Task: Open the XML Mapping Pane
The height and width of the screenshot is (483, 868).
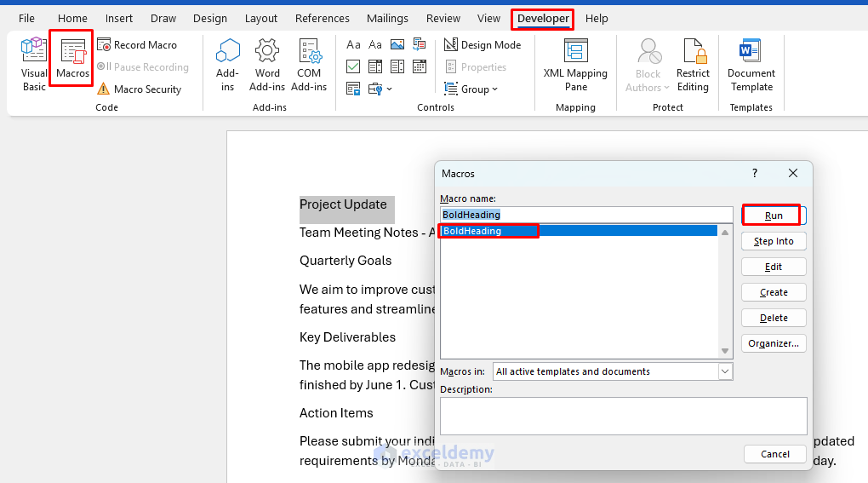Action: click(575, 64)
